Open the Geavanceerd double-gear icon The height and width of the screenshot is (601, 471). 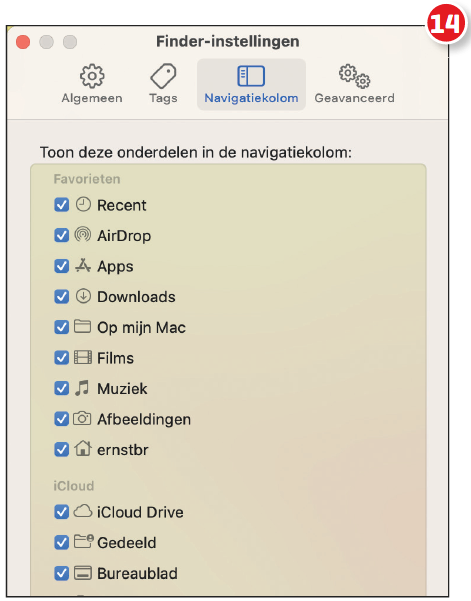[x=354, y=76]
